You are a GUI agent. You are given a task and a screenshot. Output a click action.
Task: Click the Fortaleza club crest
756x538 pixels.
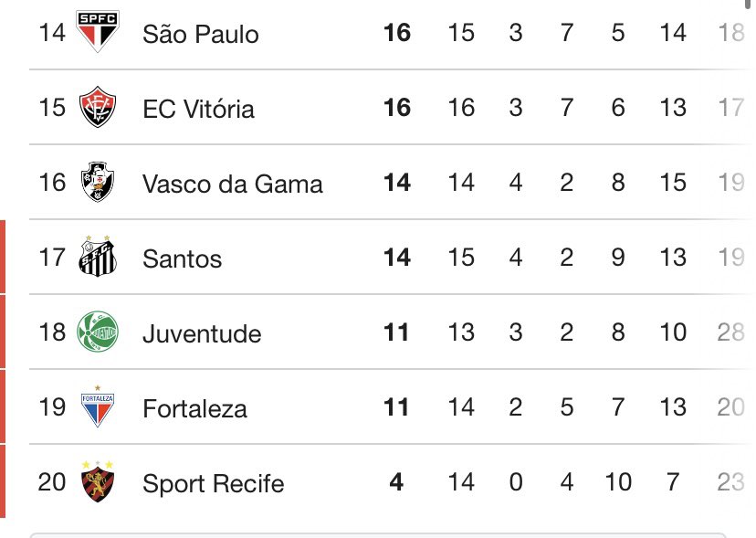tap(97, 407)
